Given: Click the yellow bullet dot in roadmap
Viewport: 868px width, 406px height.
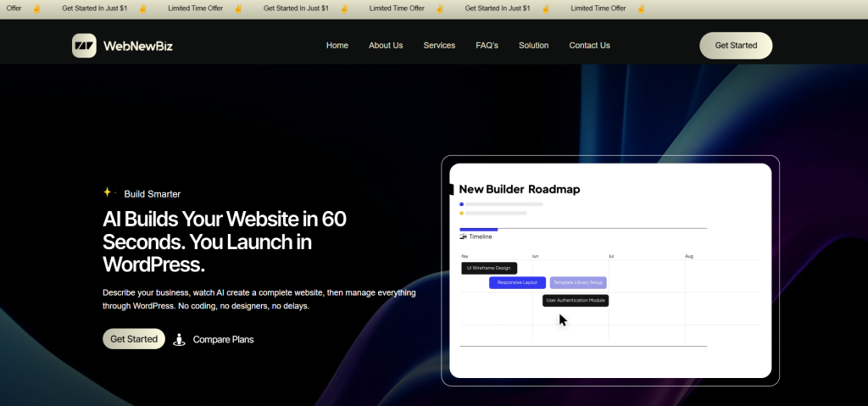Looking at the screenshot, I should (x=462, y=214).
